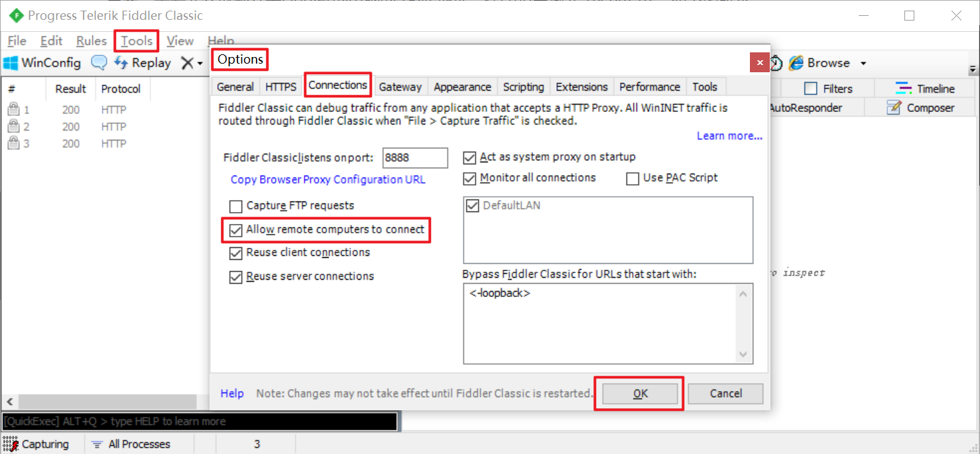Click the WinConfig Windows logo icon
The image size is (980, 454).
11,63
